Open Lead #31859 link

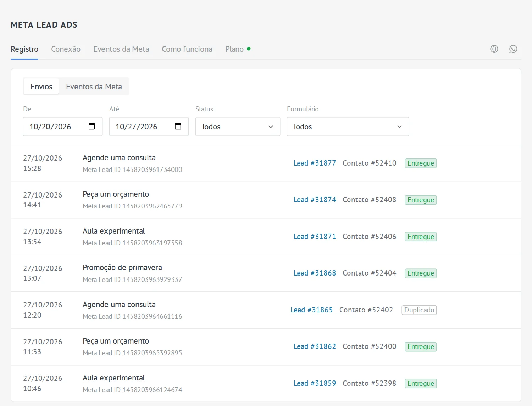315,383
